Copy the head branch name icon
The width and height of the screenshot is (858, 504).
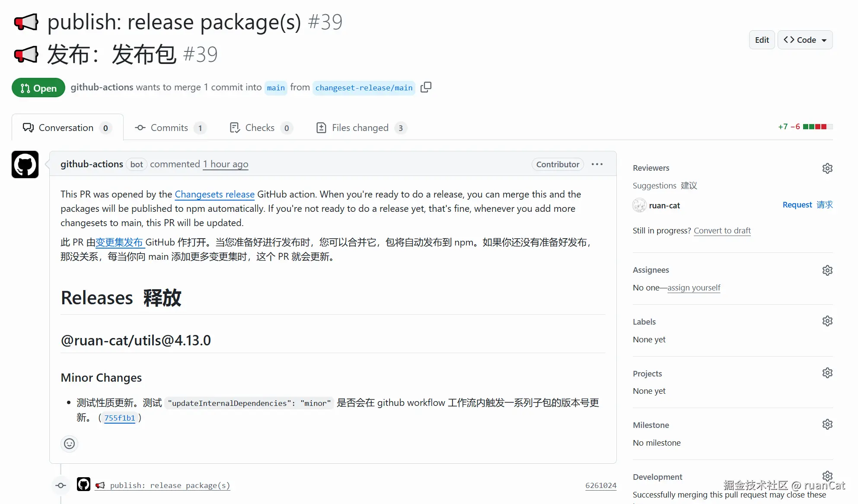tap(426, 87)
